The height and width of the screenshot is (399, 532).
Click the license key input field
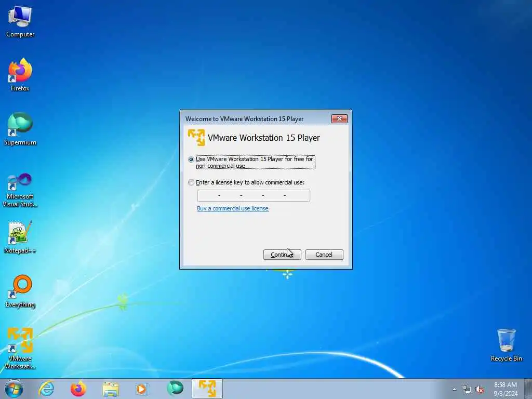point(254,195)
